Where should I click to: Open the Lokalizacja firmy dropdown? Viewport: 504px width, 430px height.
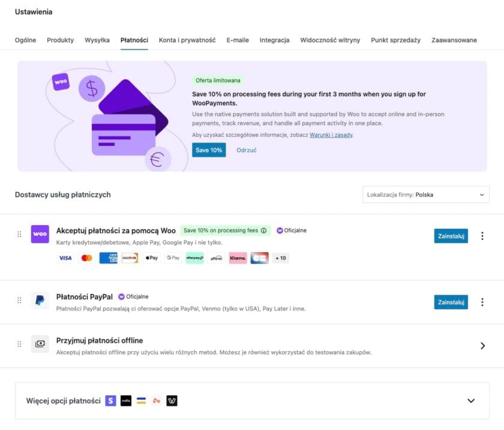coord(426,195)
